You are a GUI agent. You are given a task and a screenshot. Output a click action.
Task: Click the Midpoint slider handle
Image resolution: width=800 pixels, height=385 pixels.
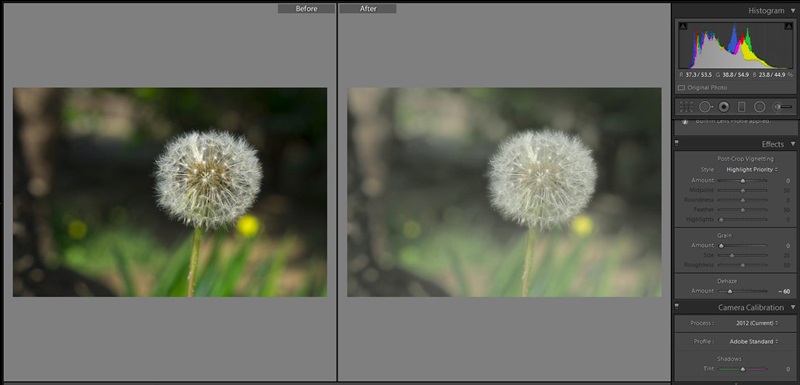coord(742,190)
